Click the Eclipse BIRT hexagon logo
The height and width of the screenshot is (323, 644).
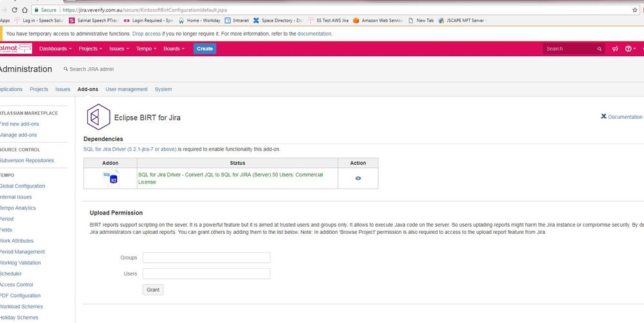tap(99, 117)
